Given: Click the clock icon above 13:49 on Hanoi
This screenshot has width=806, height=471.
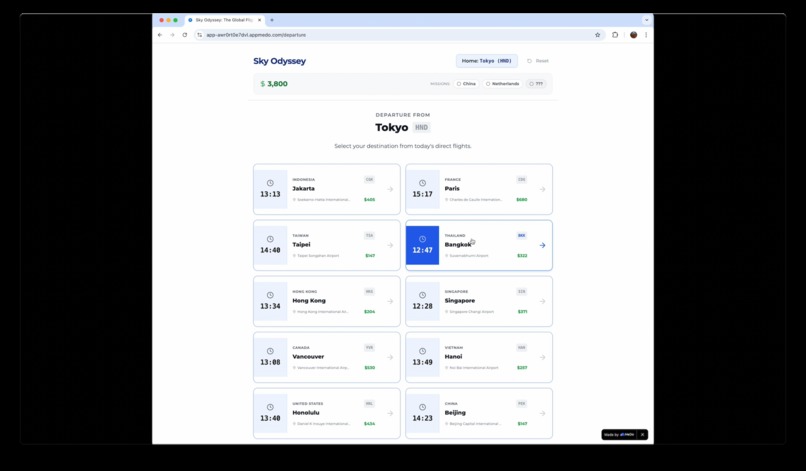Looking at the screenshot, I should 423,351.
